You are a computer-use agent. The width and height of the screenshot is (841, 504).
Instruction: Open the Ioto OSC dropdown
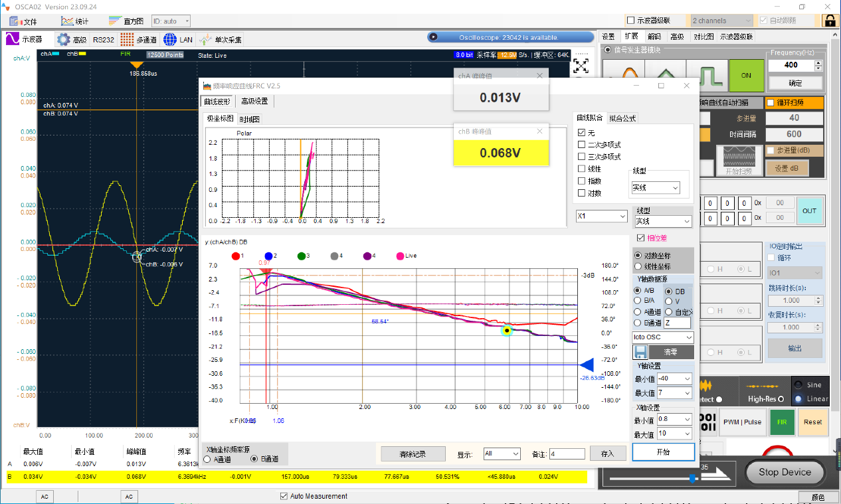663,337
